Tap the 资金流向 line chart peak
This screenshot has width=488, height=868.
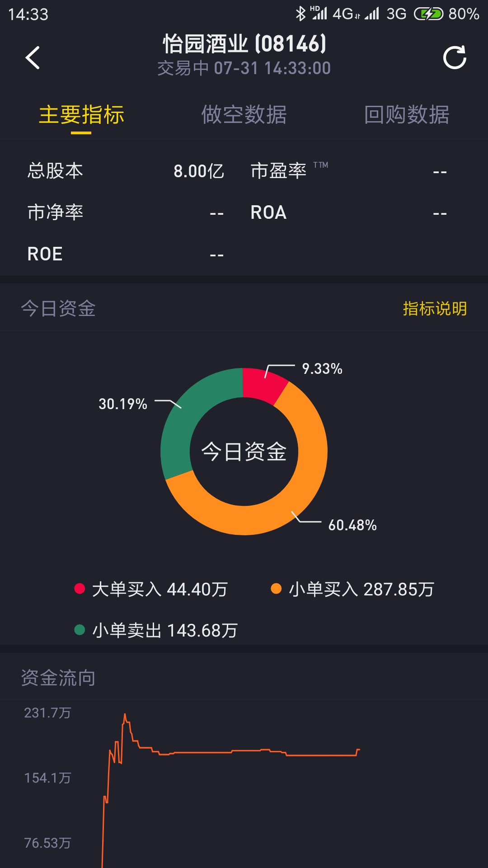pos(125,715)
